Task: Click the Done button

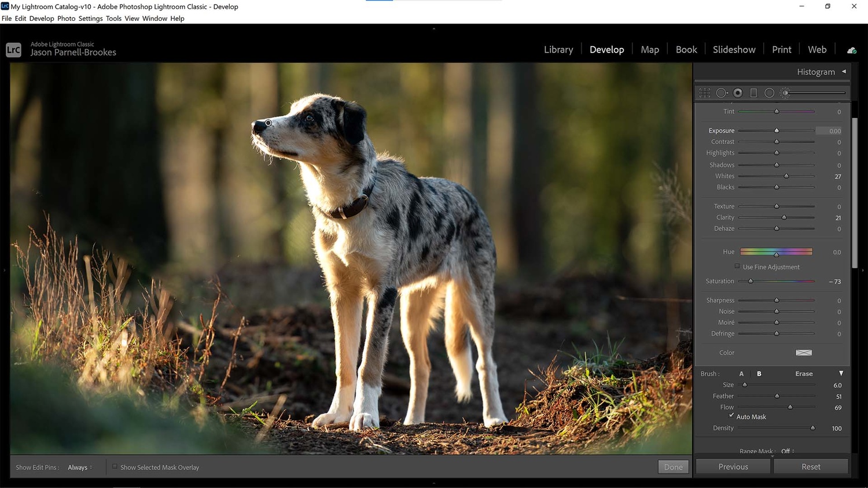Action: coord(673,467)
